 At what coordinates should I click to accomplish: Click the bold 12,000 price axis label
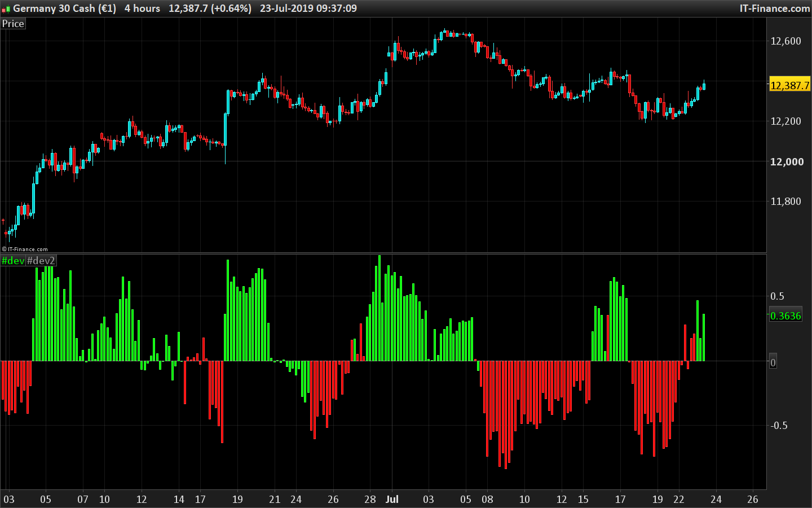pos(787,161)
